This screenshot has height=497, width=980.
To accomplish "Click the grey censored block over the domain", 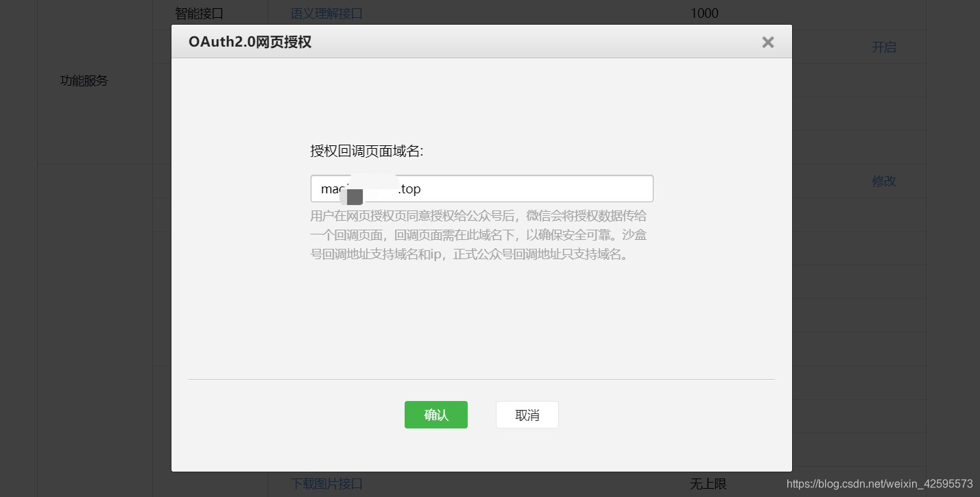I will (354, 197).
